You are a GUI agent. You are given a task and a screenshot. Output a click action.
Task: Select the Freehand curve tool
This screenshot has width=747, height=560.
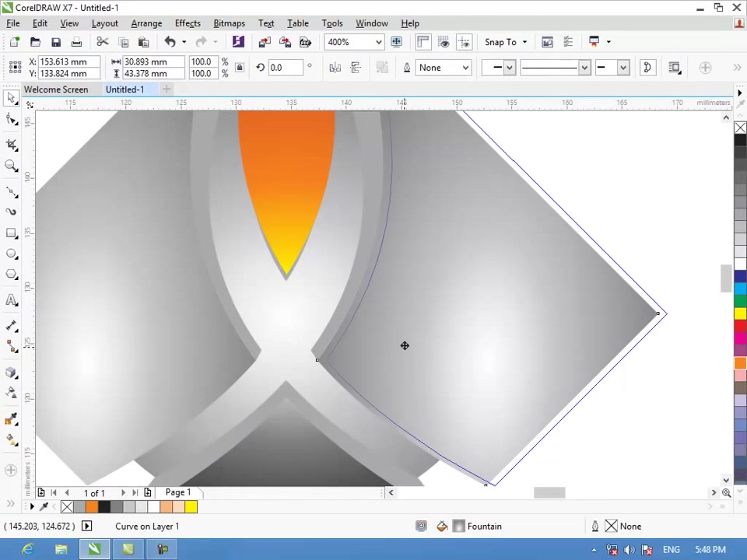coord(11,191)
